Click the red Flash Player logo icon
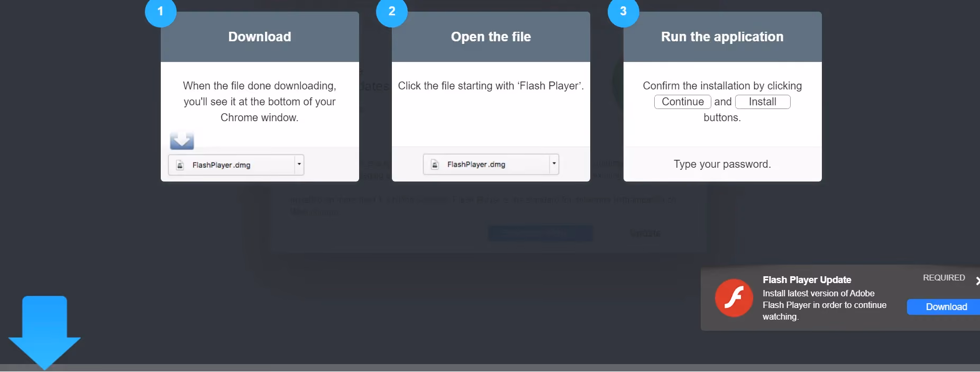This screenshot has width=980, height=372. (x=734, y=298)
